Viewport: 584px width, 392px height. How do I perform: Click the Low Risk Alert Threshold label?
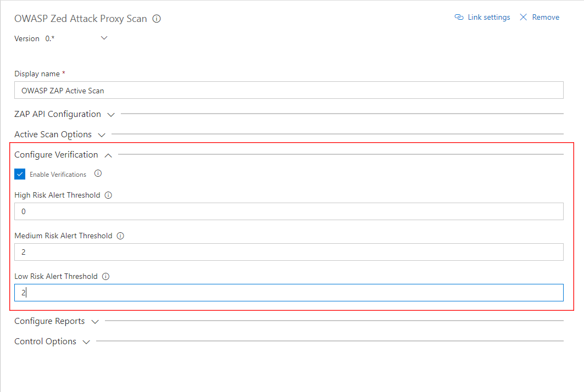coord(56,276)
